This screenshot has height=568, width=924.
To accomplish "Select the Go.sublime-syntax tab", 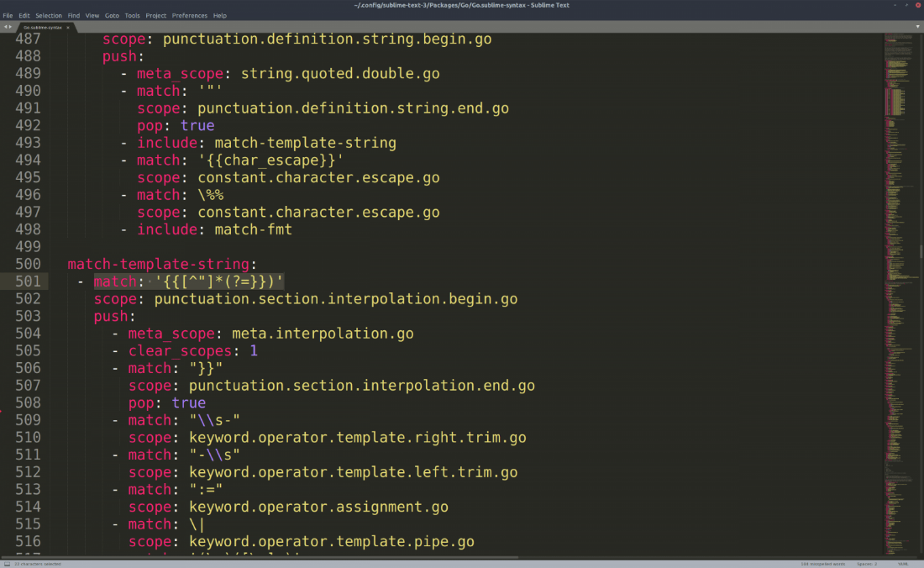I will (42, 27).
